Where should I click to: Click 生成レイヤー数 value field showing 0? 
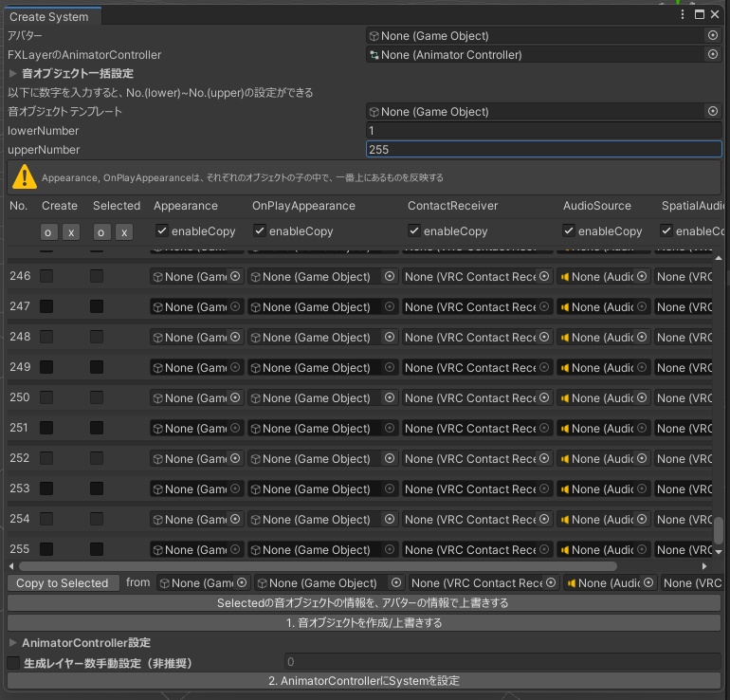click(x=502, y=661)
